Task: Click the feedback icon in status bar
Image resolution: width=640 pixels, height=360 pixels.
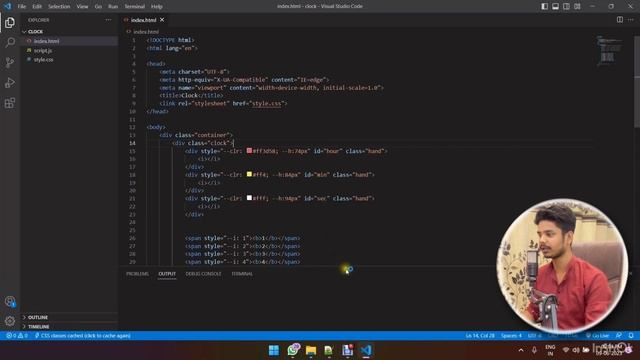Action: (x=619, y=336)
